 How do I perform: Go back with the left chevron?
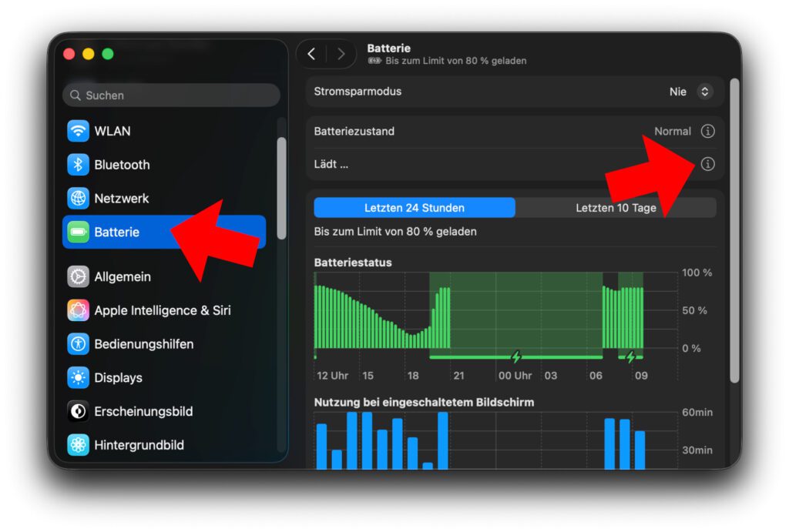click(311, 54)
